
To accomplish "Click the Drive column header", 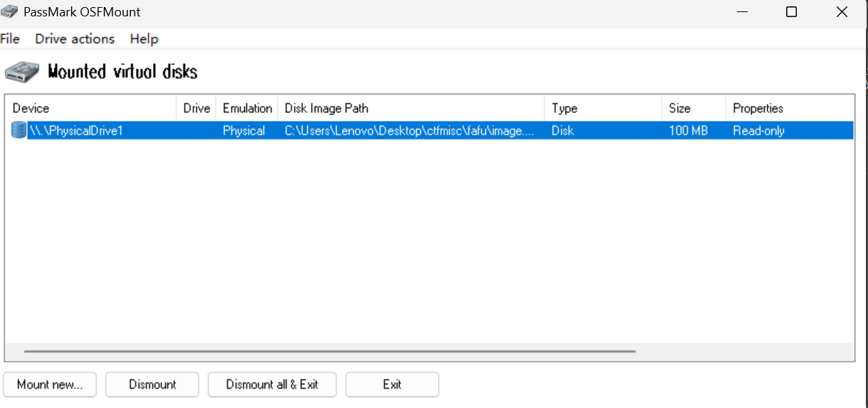I will pos(196,108).
